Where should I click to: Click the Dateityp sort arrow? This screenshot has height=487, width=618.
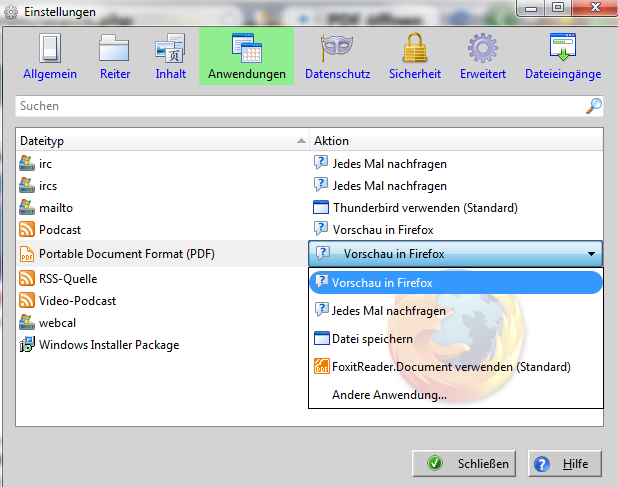click(x=301, y=141)
